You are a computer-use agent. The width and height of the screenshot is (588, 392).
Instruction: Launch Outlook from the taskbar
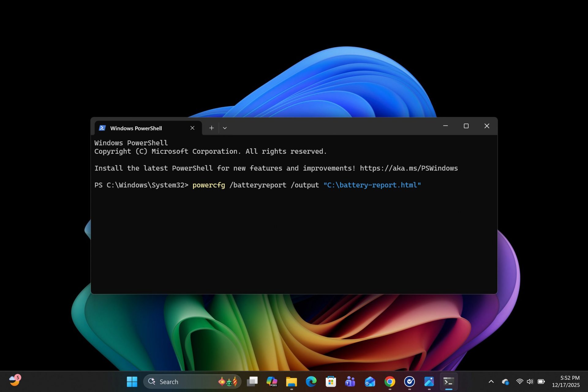point(369,382)
